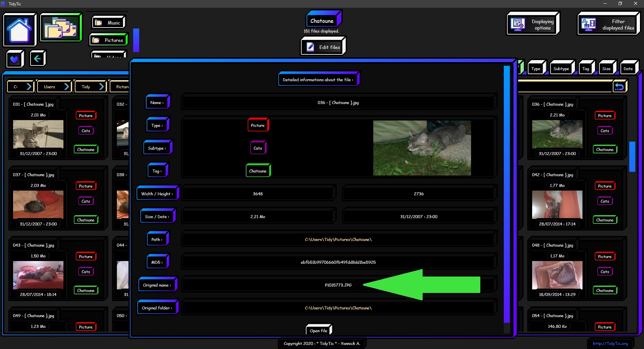Click file name 049 - [ Chatoune ].jpg
The image size is (644, 349).
[x=34, y=315]
